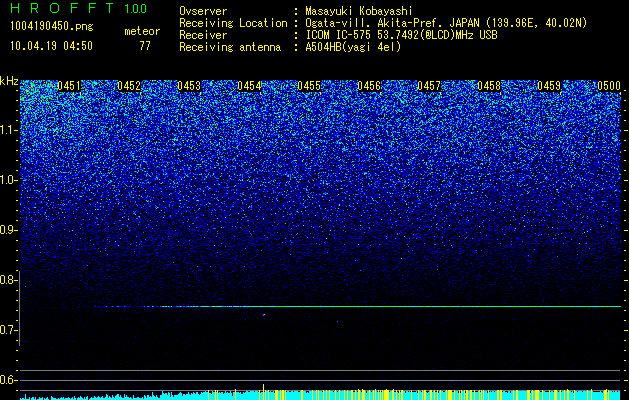Click observer name Masayuki Kobayashi

tap(359, 11)
